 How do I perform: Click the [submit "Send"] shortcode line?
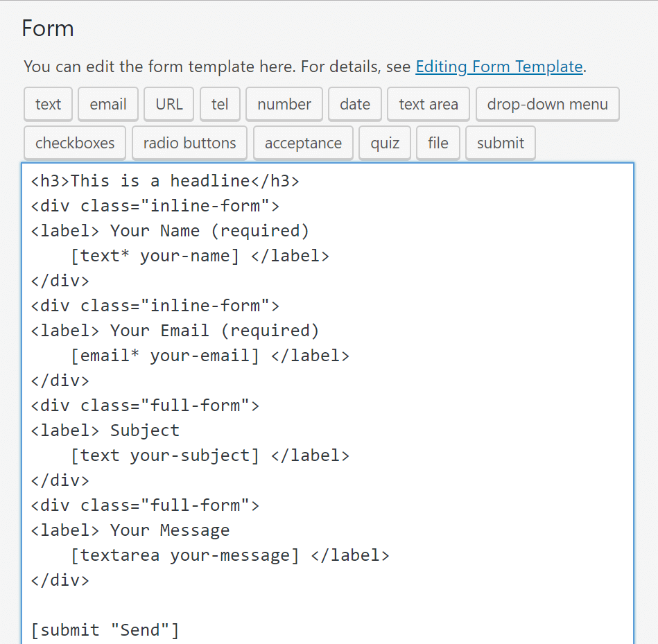104,629
